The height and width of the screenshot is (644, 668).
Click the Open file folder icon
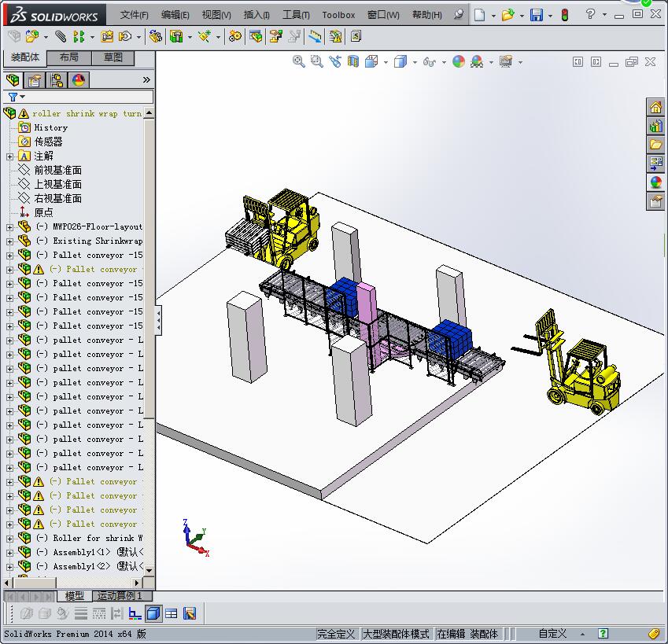pos(507,15)
